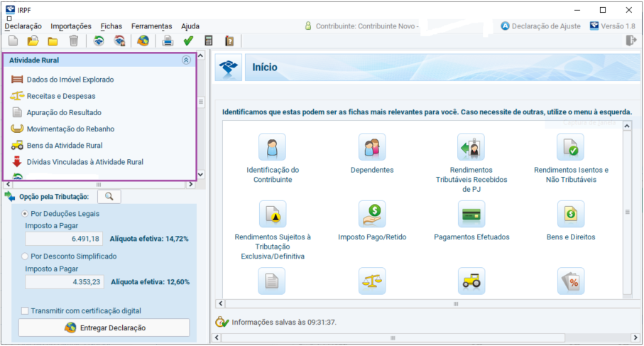The width and height of the screenshot is (644, 346).
Task: Open the Declaração menu
Action: (x=23, y=26)
